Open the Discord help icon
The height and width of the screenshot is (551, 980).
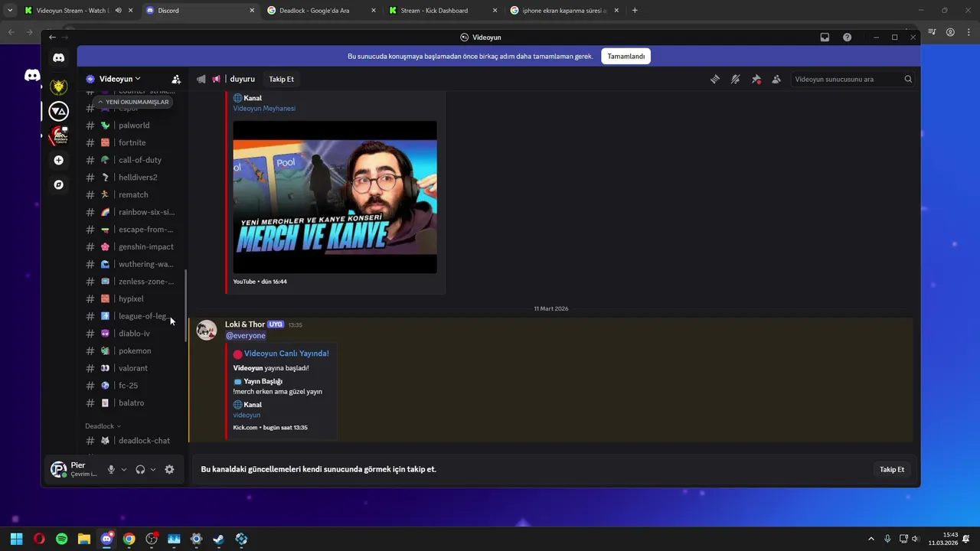tap(847, 37)
